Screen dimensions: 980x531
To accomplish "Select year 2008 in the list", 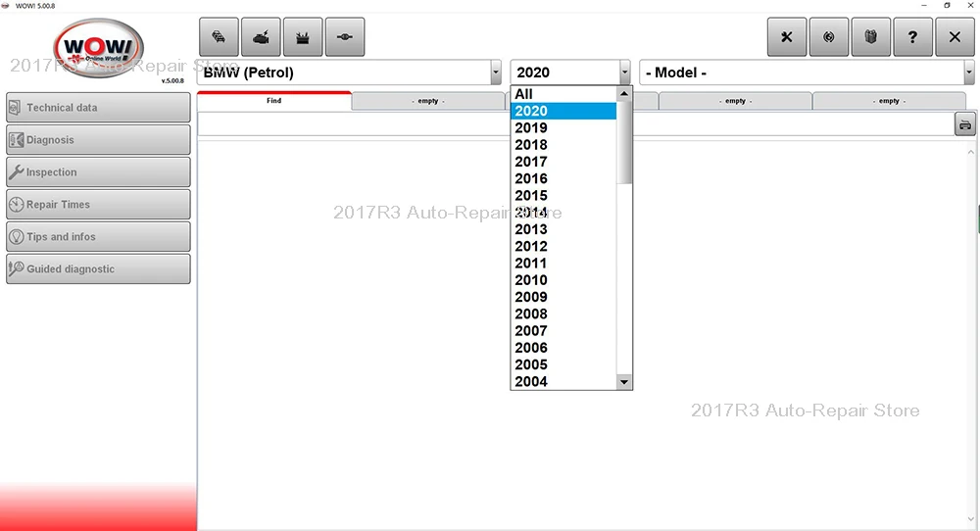I will click(563, 314).
